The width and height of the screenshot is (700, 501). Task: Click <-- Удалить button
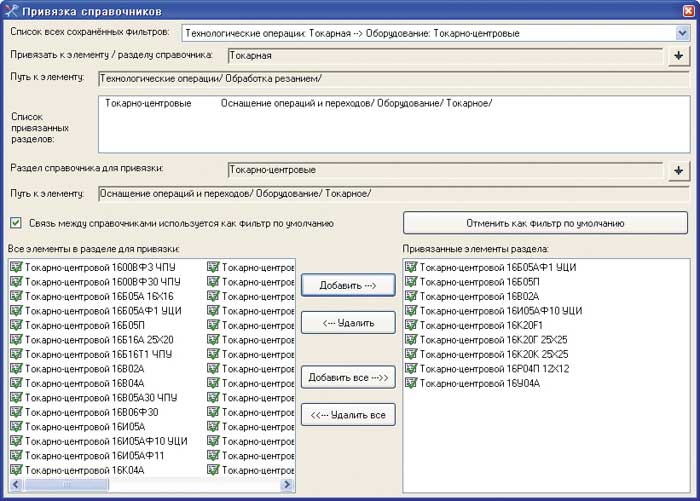coord(347,323)
